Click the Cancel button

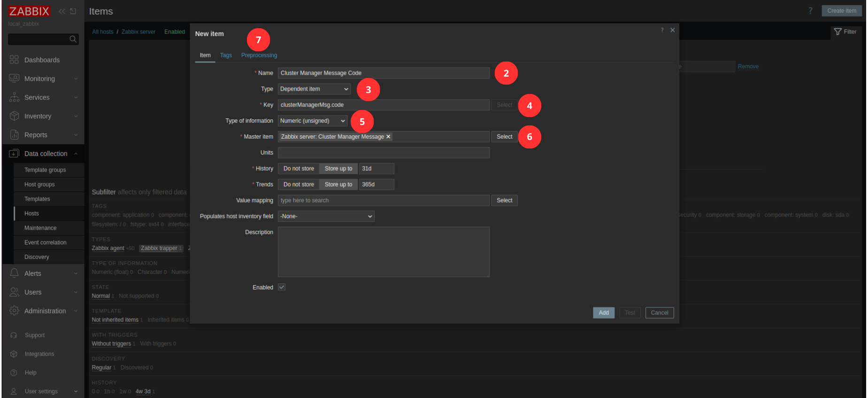(660, 313)
